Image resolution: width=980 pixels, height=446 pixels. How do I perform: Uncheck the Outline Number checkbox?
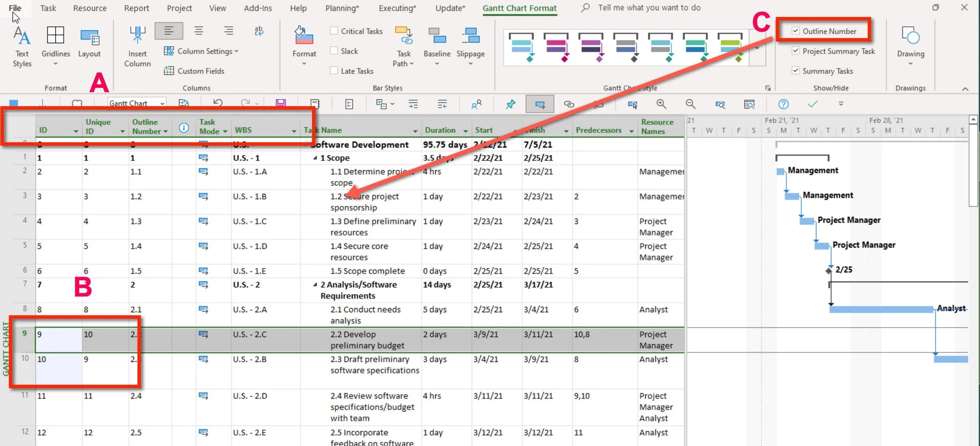point(796,31)
